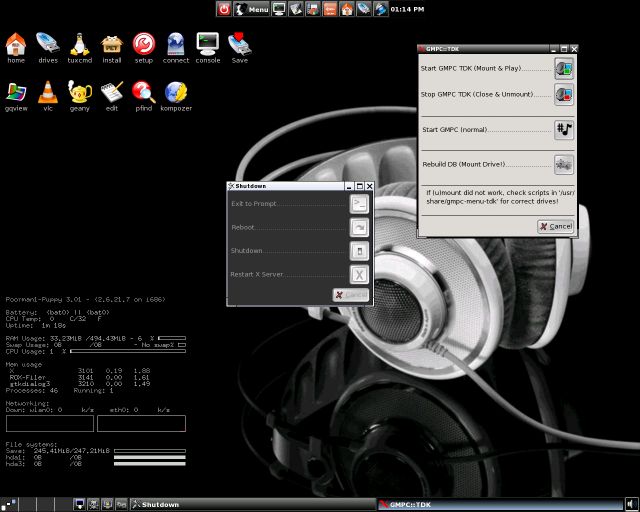Screen dimensions: 640x512
Task: Click show-desktop icon in bottom taskbar
Action: pyautogui.click(x=80, y=505)
